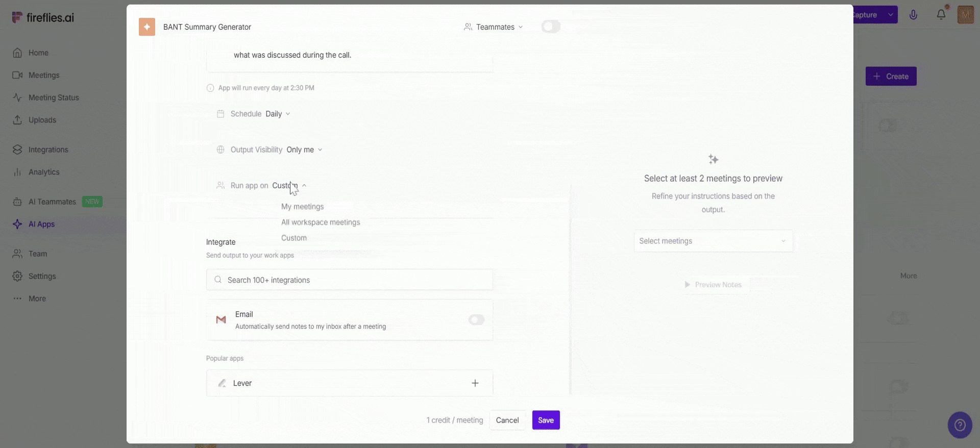Image resolution: width=980 pixels, height=448 pixels.
Task: Select My meetings option
Action: (x=303, y=207)
